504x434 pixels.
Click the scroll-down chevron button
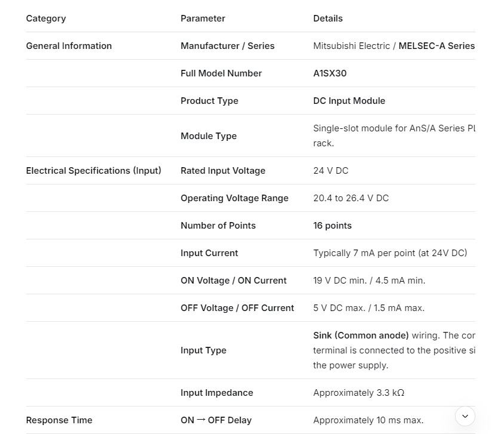coord(465,416)
